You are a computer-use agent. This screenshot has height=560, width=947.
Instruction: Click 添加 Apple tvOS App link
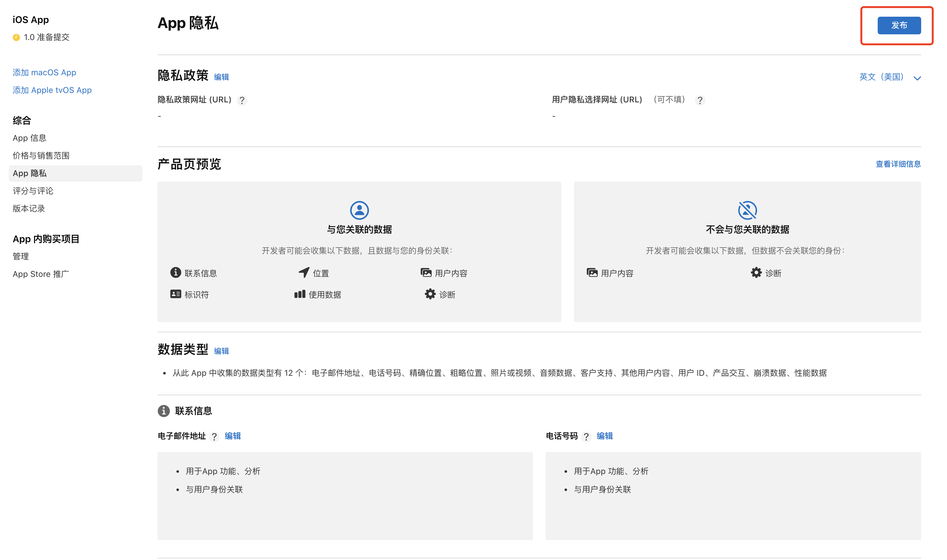pos(52,90)
